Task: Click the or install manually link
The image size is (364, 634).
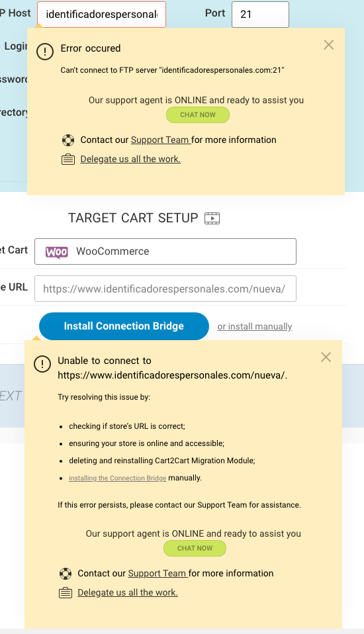Action: [x=255, y=326]
